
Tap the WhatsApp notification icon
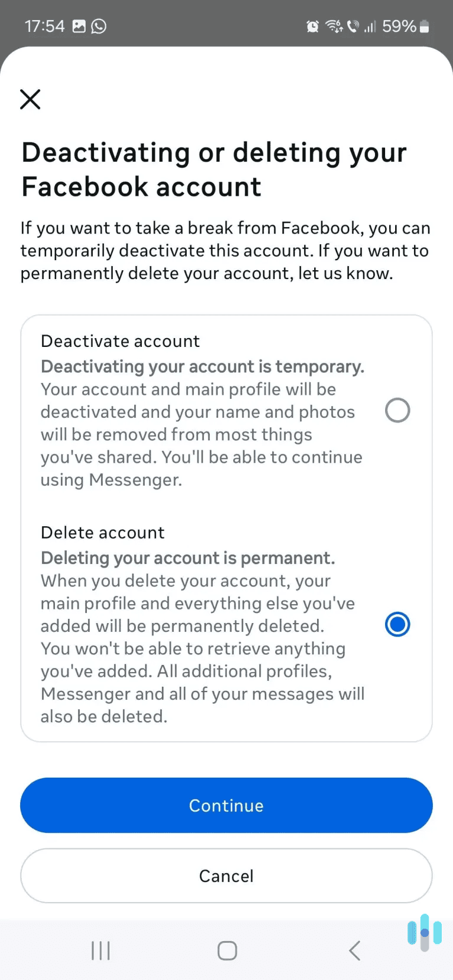pos(99,26)
